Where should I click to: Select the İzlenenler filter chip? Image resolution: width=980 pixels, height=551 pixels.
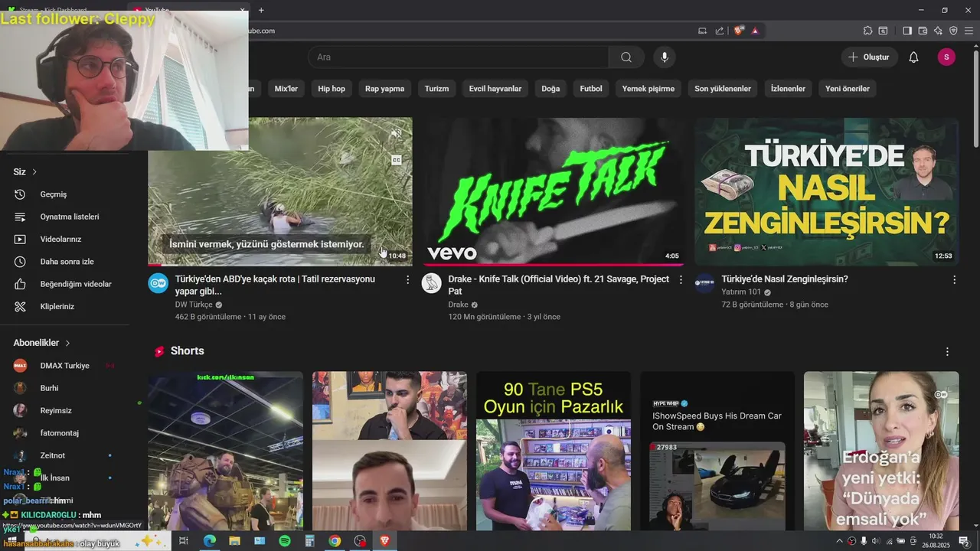[x=788, y=89]
